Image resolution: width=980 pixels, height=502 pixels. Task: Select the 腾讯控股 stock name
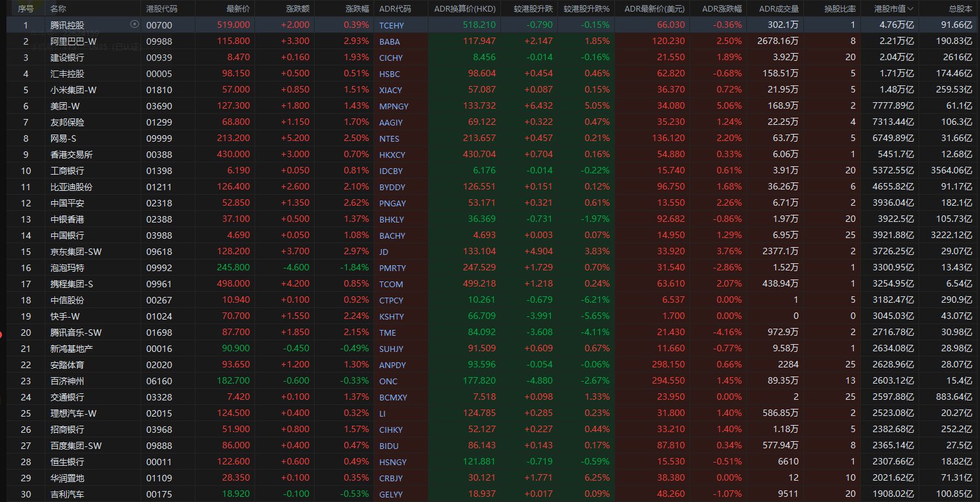67,25
